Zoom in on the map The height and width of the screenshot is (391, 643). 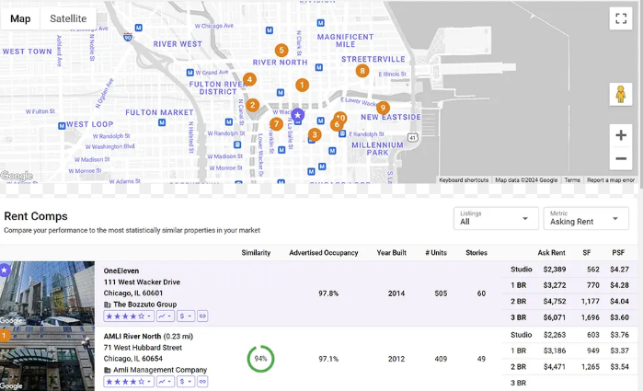coord(621,135)
